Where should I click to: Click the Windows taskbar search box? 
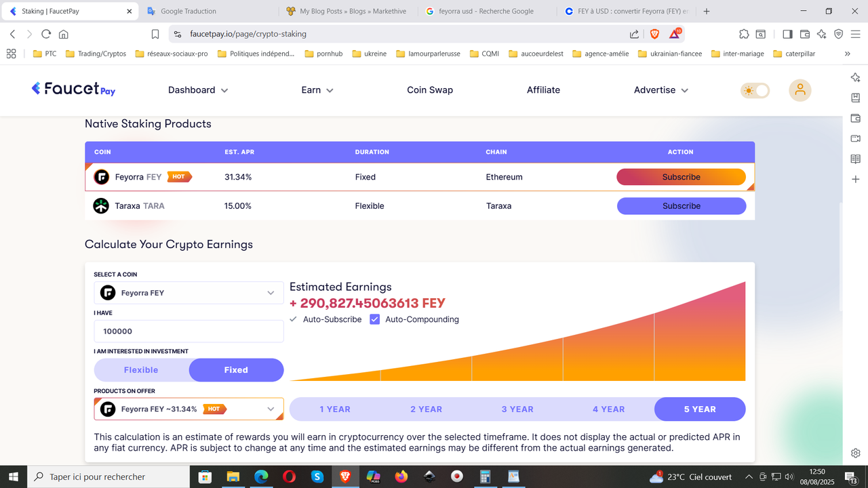point(108,476)
